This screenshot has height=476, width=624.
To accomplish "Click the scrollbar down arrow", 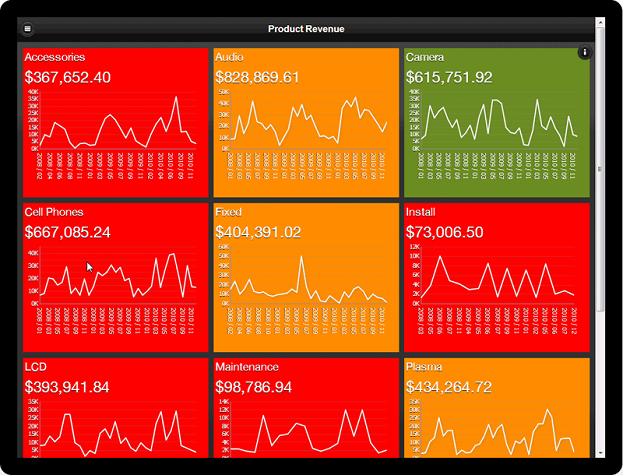I will coord(600,453).
